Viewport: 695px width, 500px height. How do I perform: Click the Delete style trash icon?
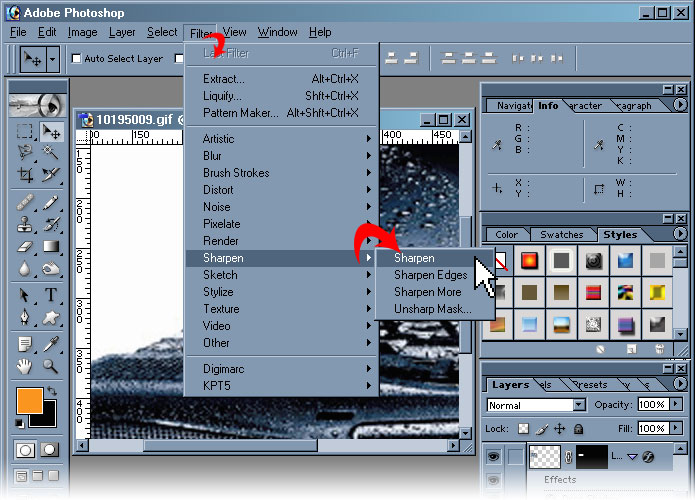[660, 349]
